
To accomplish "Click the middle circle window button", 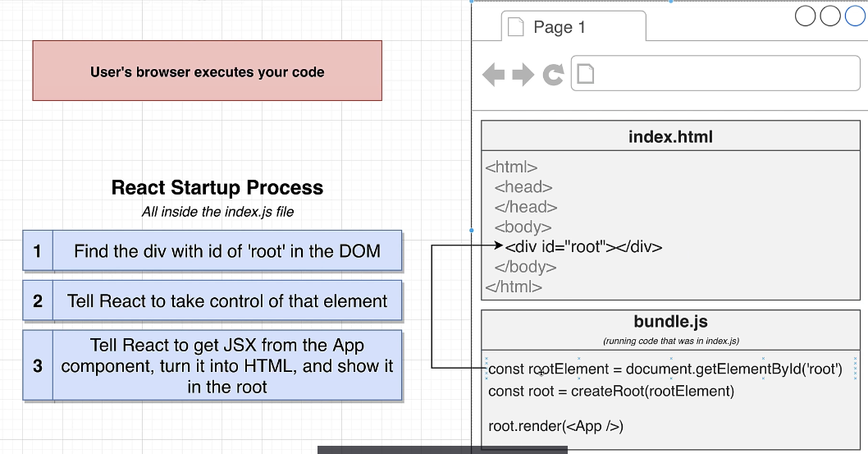I will tap(830, 16).
